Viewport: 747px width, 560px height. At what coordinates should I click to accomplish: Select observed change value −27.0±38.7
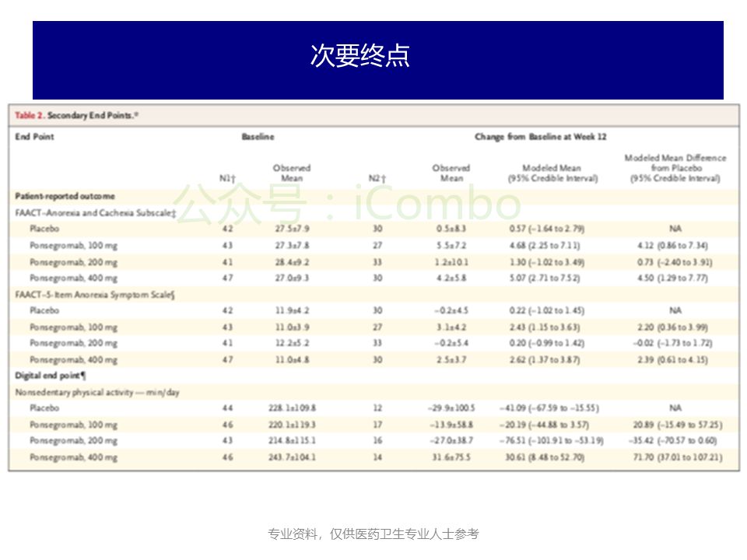(x=451, y=440)
